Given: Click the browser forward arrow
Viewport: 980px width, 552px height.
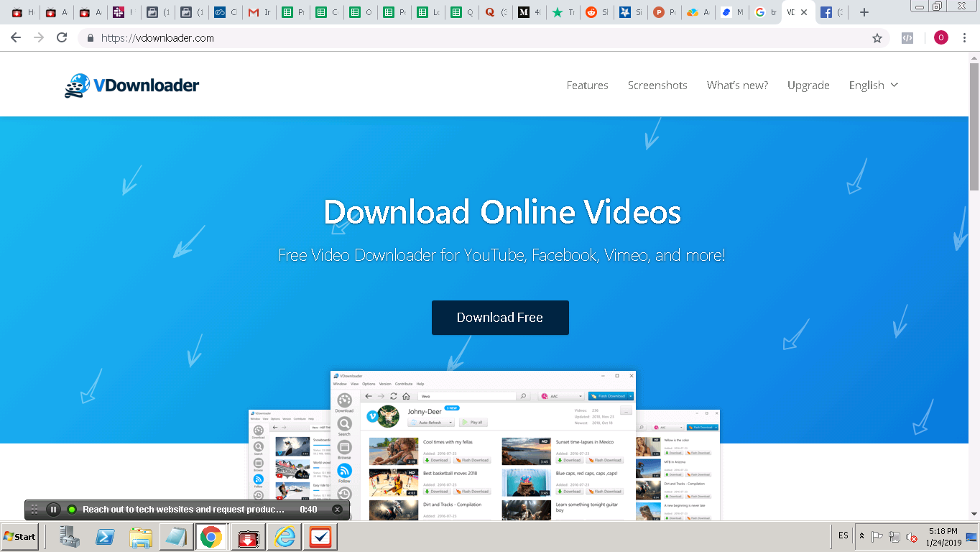Looking at the screenshot, I should 39,38.
